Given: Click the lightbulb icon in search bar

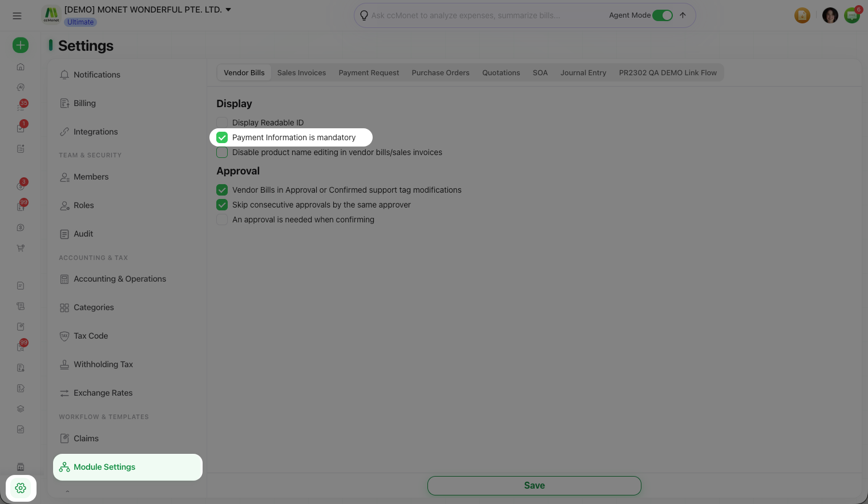Looking at the screenshot, I should coord(364,15).
